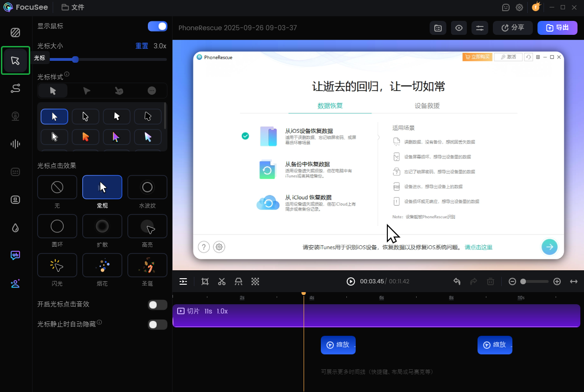Screen dimensions: 584x392
Task: Choose the selected white arrow cursor thumbnail
Action: [x=54, y=117]
